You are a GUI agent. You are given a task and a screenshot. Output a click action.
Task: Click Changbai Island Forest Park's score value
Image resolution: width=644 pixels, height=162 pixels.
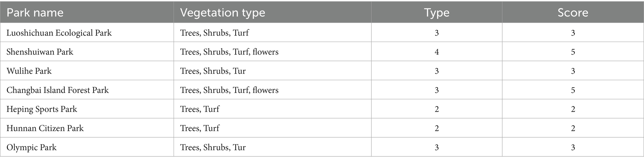coord(573,90)
